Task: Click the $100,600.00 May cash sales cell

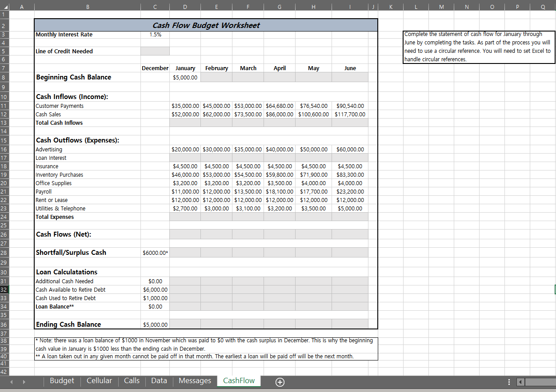Action: pos(313,115)
